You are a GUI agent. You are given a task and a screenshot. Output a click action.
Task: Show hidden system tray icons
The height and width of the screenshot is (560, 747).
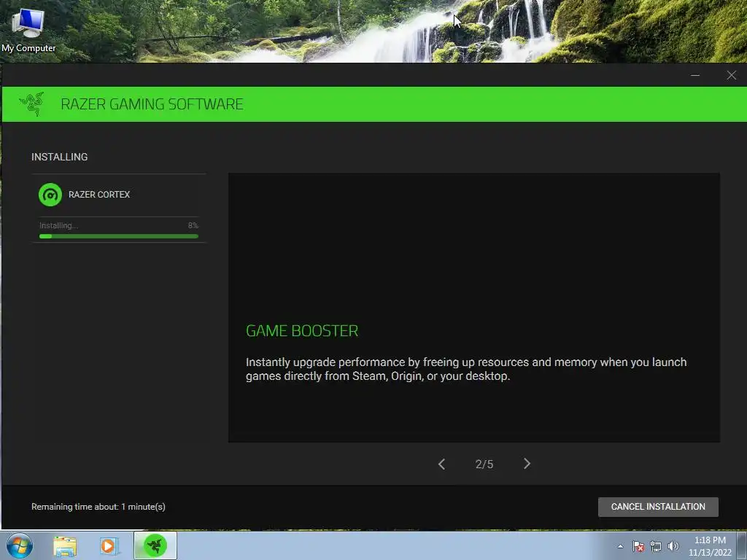coord(620,546)
